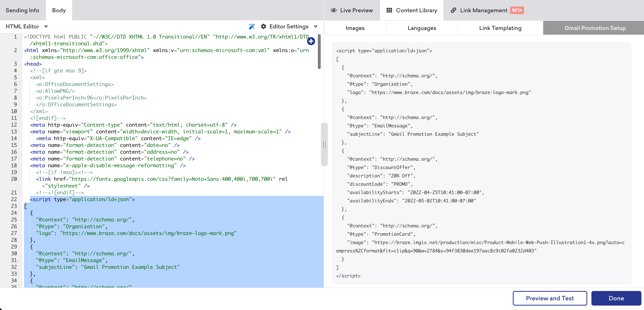Click the opening script tag in snippet panel

[x=384, y=51]
